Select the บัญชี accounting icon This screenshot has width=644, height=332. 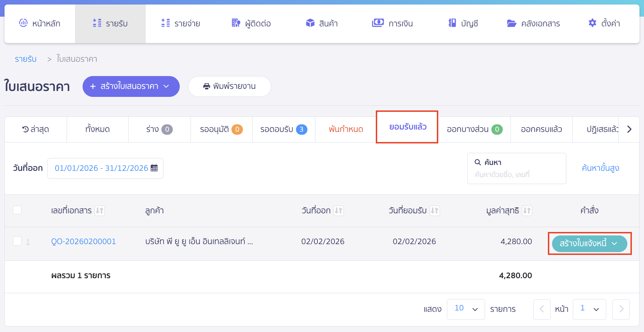(452, 23)
